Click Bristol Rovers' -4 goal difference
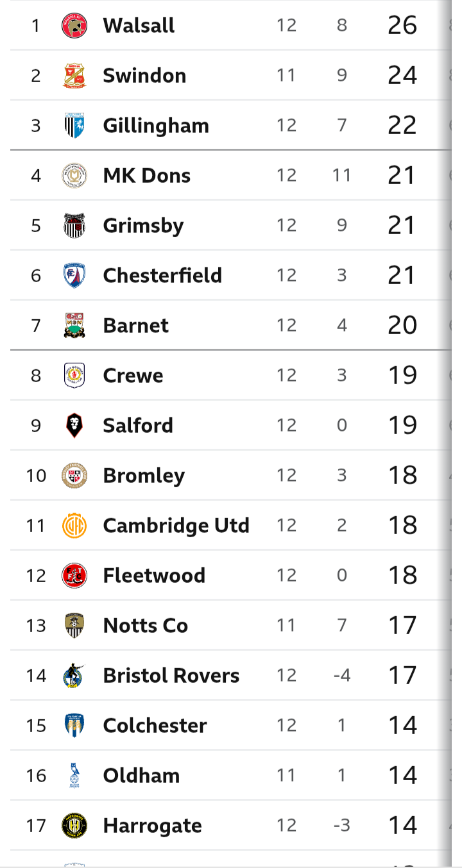Image resolution: width=462 pixels, height=868 pixels. [x=341, y=676]
